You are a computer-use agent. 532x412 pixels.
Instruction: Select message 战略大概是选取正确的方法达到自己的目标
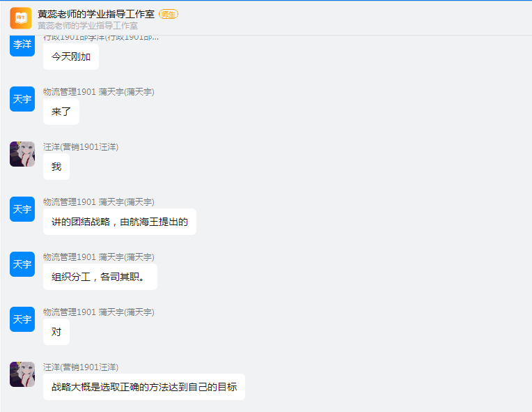[x=144, y=386]
